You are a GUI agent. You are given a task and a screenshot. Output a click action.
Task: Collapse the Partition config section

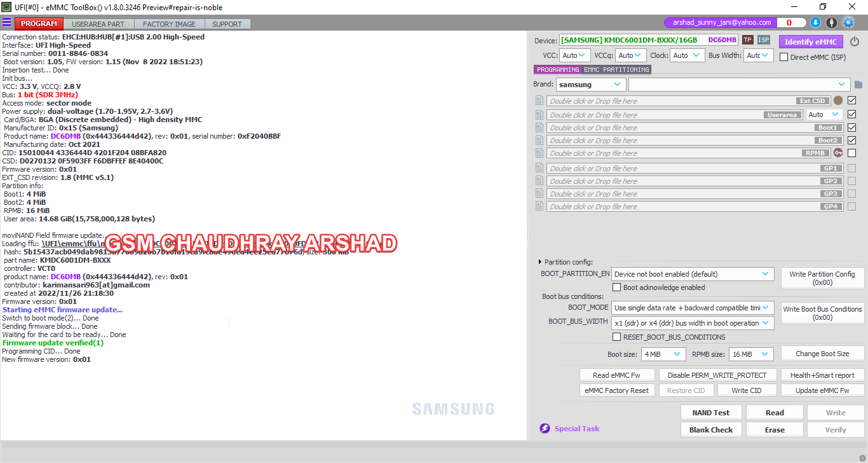click(x=541, y=262)
